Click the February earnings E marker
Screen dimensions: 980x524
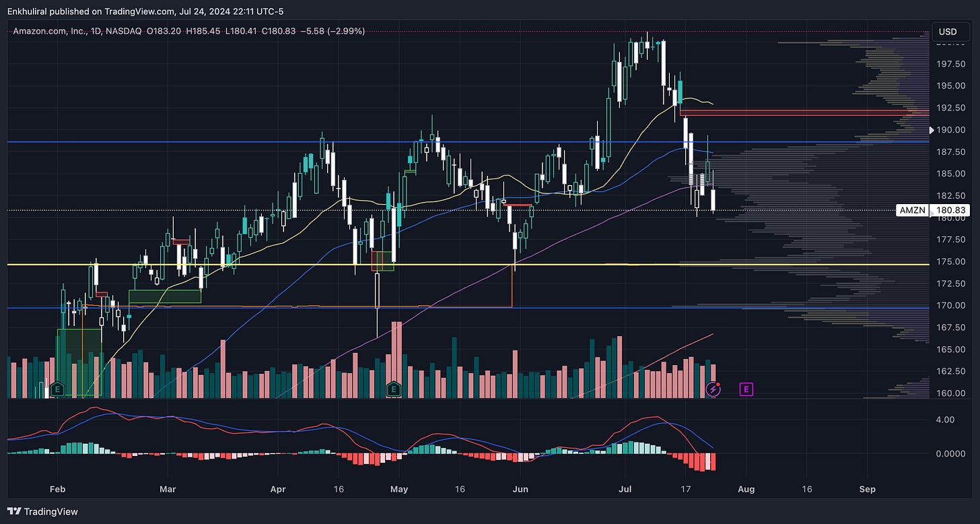(x=57, y=389)
